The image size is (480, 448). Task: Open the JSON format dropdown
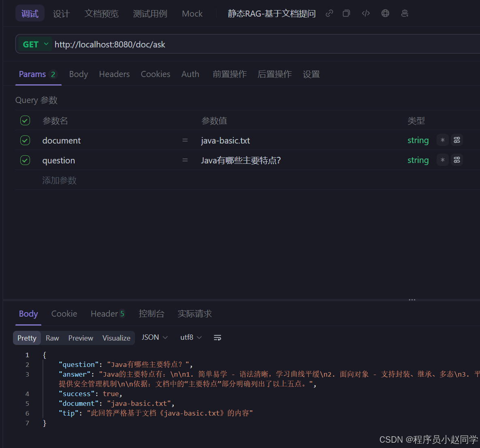154,337
